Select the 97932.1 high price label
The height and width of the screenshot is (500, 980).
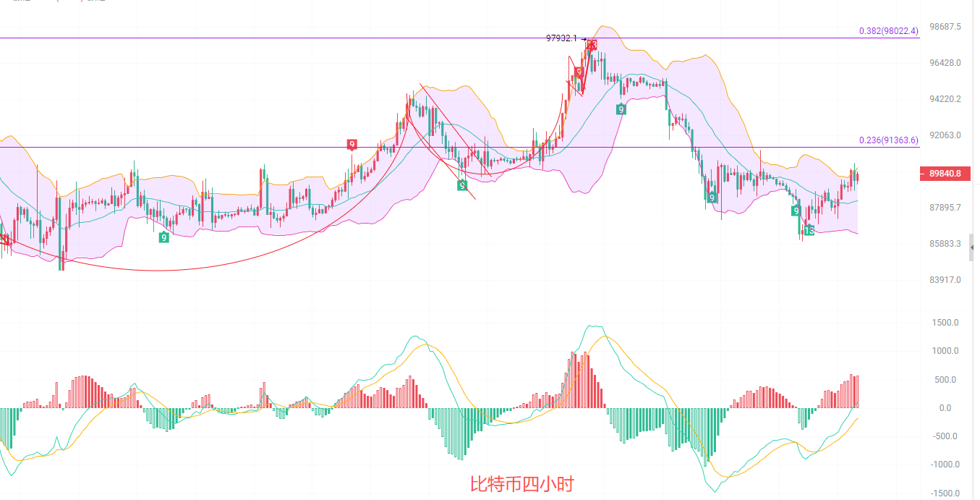(561, 38)
